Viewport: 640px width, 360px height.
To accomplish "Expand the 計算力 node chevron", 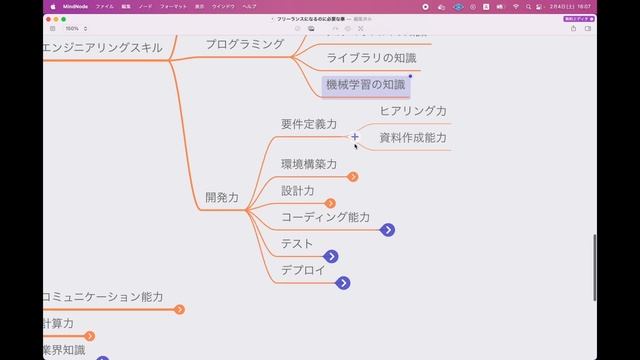I will 89,336.
